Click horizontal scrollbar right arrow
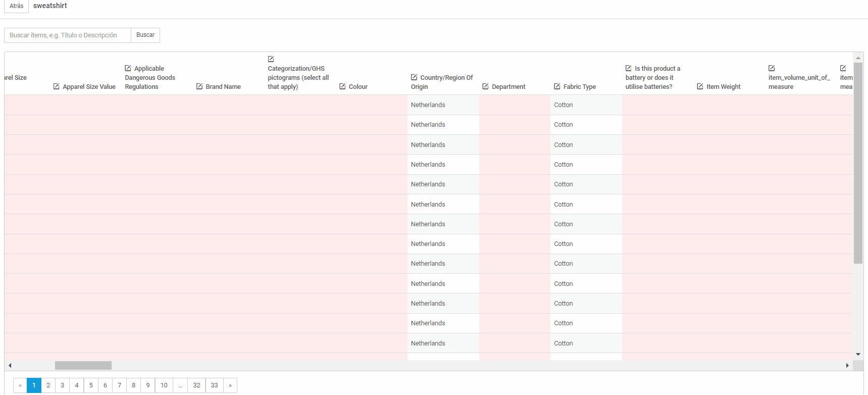868x395 pixels. (847, 365)
